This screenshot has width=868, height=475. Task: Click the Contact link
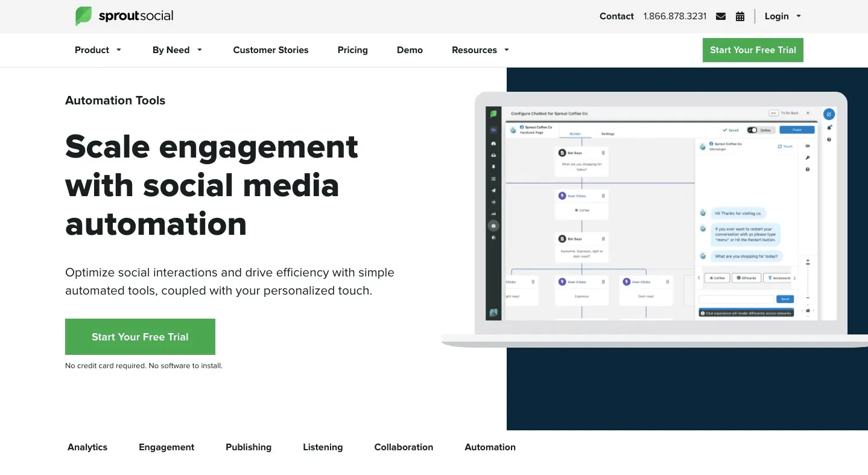[616, 16]
